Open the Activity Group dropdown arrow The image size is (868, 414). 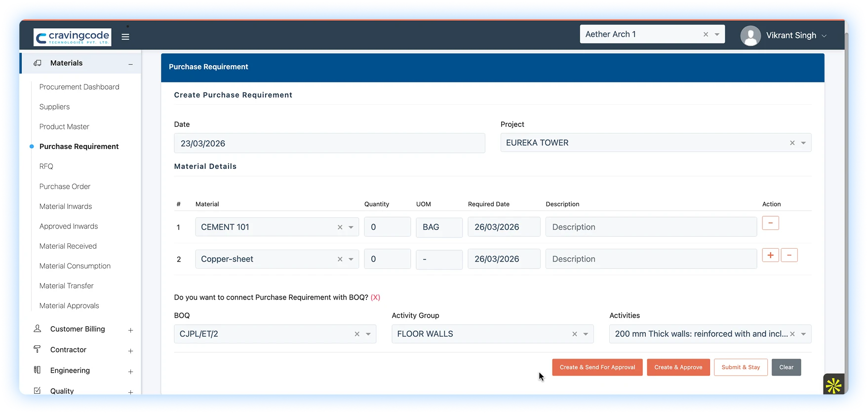click(586, 334)
